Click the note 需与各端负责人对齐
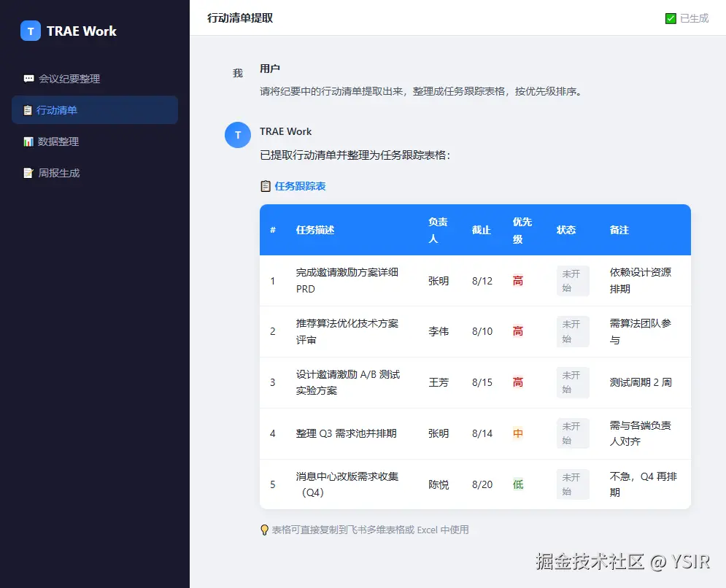Image resolution: width=726 pixels, height=588 pixels. tap(641, 433)
